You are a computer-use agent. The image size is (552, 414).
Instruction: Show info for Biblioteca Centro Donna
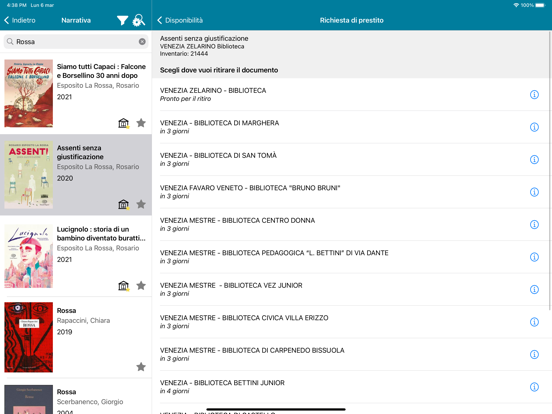pyautogui.click(x=534, y=225)
